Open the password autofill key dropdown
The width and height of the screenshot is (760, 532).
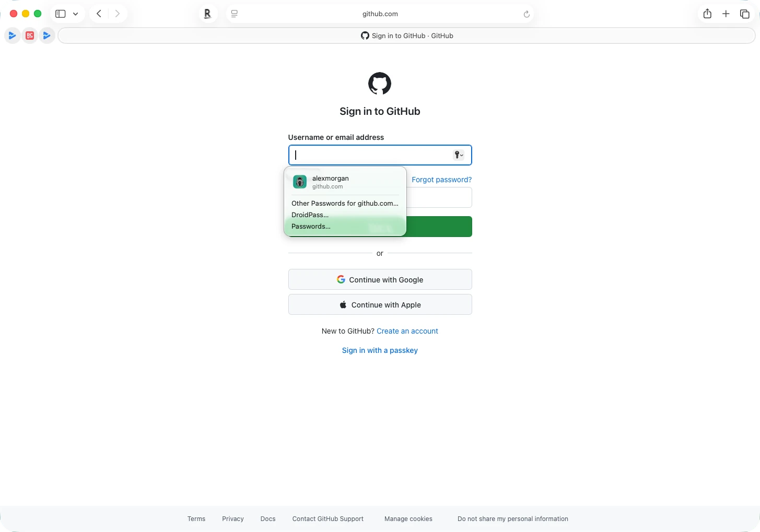tap(458, 155)
